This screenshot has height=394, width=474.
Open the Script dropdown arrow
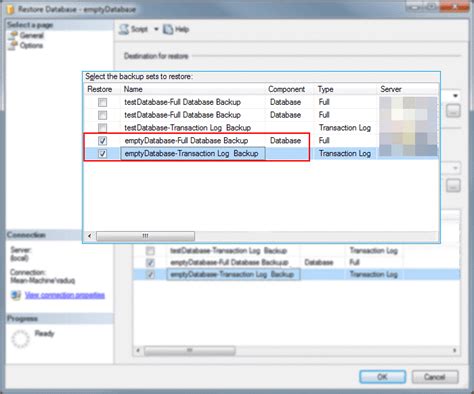(x=156, y=29)
